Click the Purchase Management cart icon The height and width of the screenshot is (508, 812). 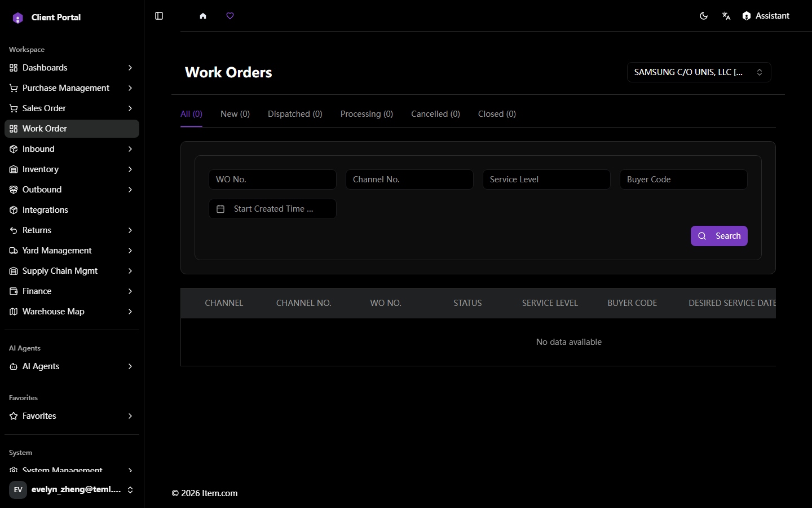[x=14, y=88]
